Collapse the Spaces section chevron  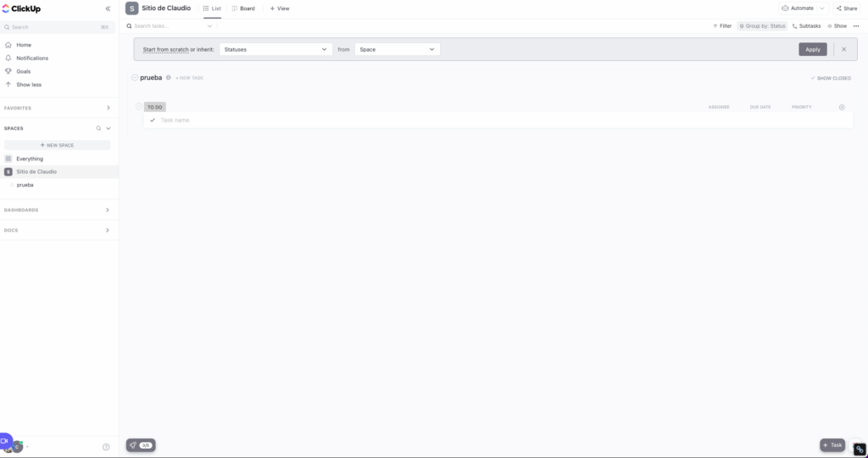[x=108, y=128]
